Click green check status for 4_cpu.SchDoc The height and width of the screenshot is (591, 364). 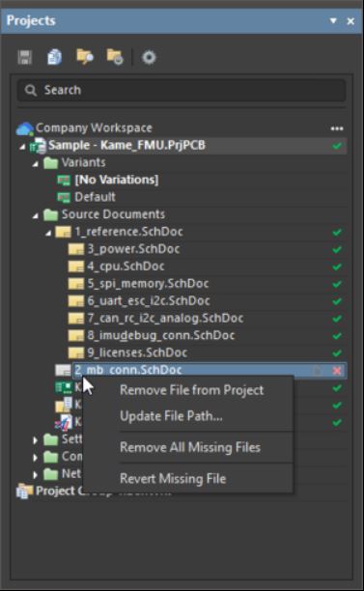coord(337,267)
